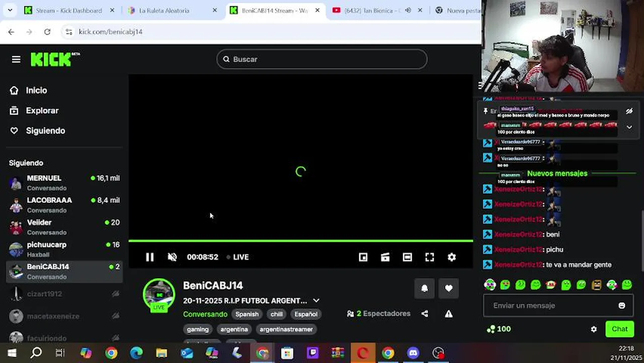Open Explorar in the sidebar

[x=42, y=110]
